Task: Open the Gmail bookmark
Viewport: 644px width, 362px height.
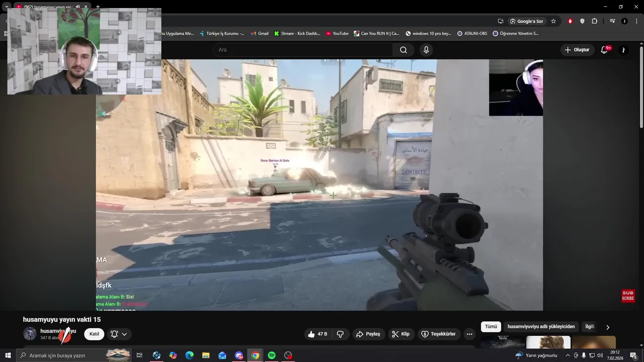Action: click(260, 34)
